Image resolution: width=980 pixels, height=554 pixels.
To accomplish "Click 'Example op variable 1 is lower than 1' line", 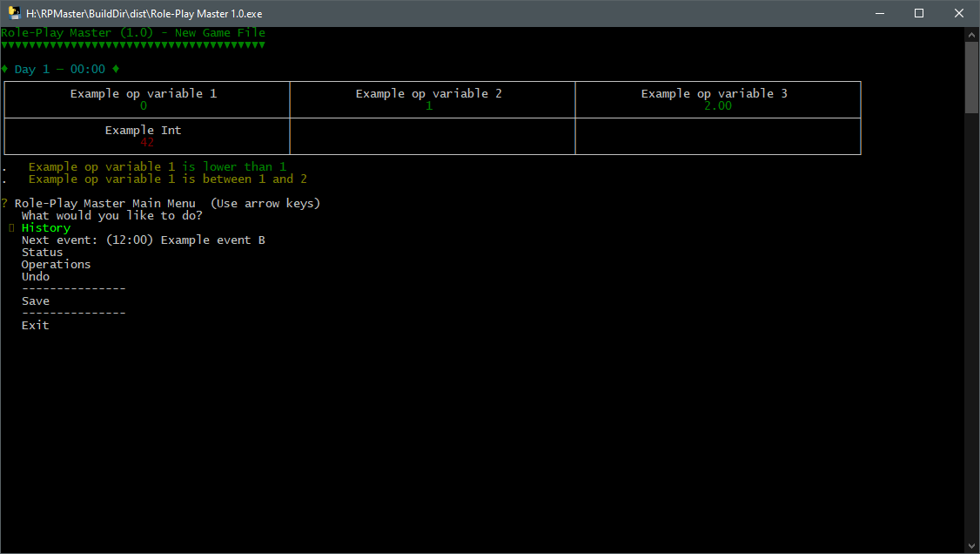I will click(157, 167).
